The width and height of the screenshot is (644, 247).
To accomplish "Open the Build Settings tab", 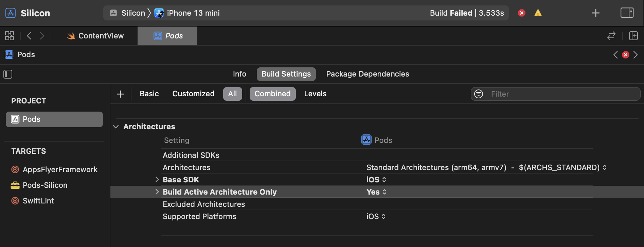I will [286, 74].
